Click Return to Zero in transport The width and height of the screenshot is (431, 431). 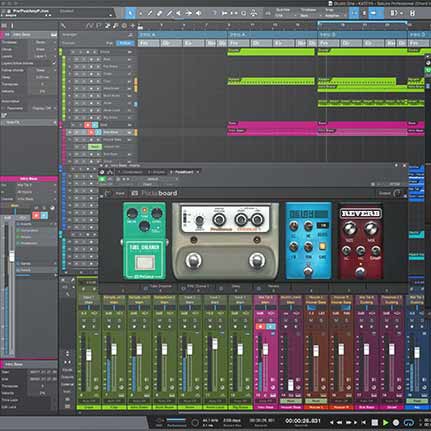tap(364, 422)
